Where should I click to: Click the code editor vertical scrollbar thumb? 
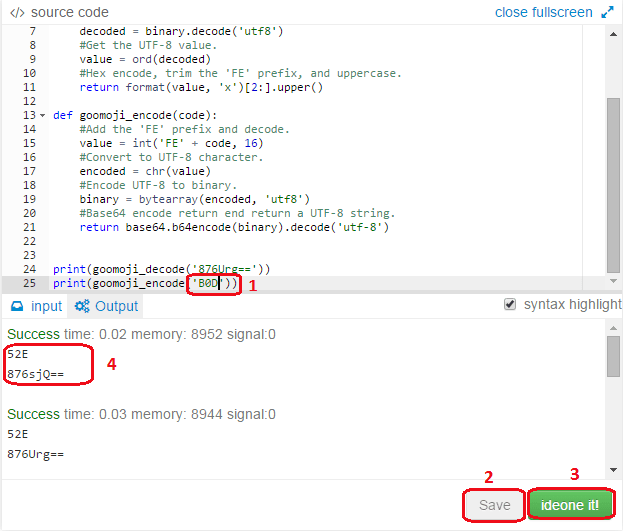(x=613, y=185)
